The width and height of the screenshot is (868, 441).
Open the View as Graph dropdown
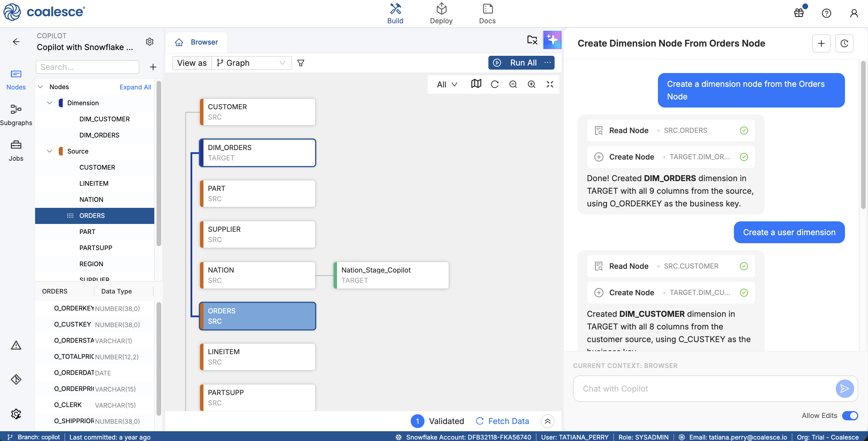[x=251, y=63]
